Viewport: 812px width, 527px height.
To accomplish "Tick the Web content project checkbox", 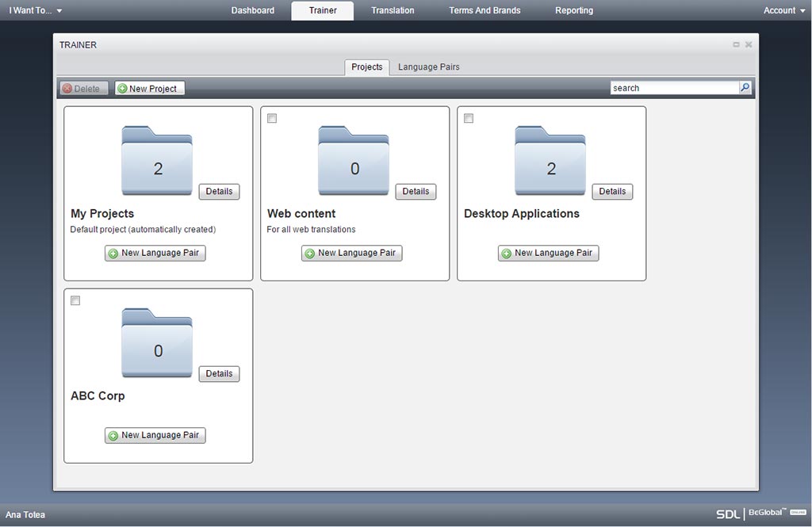I will coord(272,119).
